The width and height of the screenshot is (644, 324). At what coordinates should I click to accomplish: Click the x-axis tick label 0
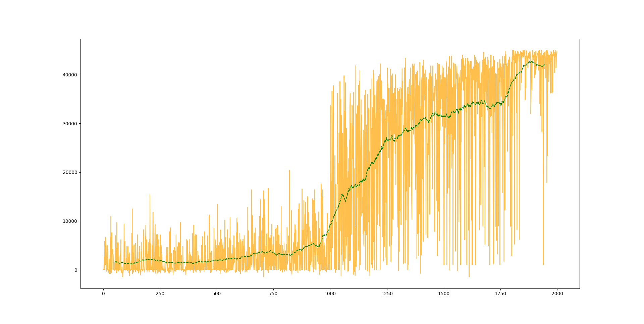[x=103, y=294]
